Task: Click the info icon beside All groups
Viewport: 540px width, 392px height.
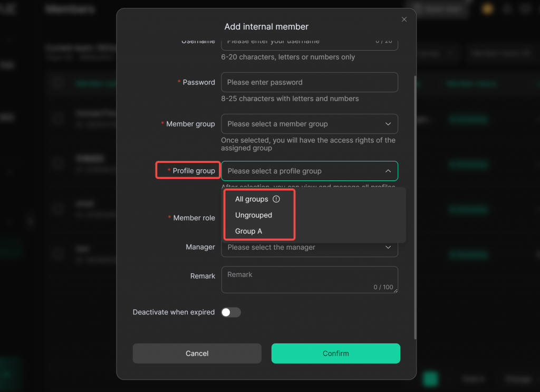Action: [276, 199]
